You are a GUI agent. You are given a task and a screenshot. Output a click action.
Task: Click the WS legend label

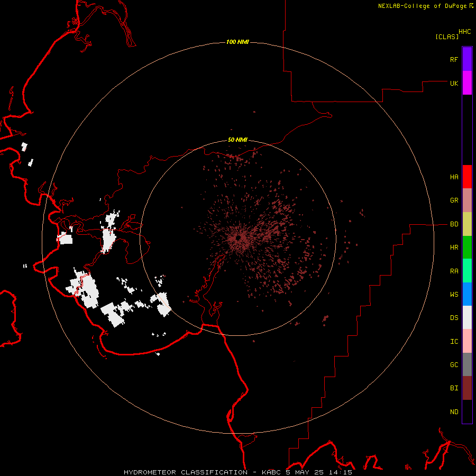(454, 295)
